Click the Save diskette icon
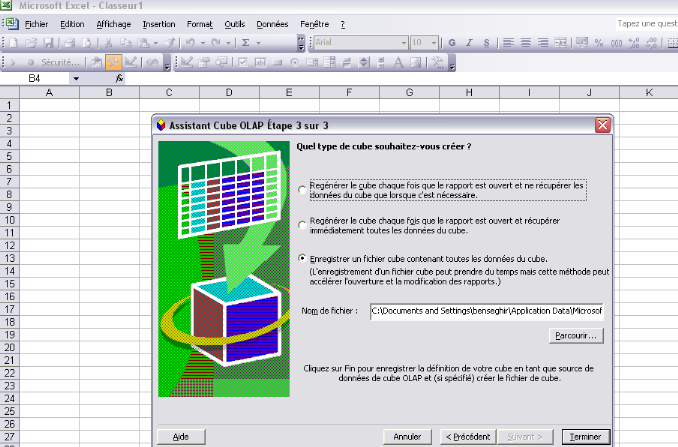678x447 pixels. (48, 43)
